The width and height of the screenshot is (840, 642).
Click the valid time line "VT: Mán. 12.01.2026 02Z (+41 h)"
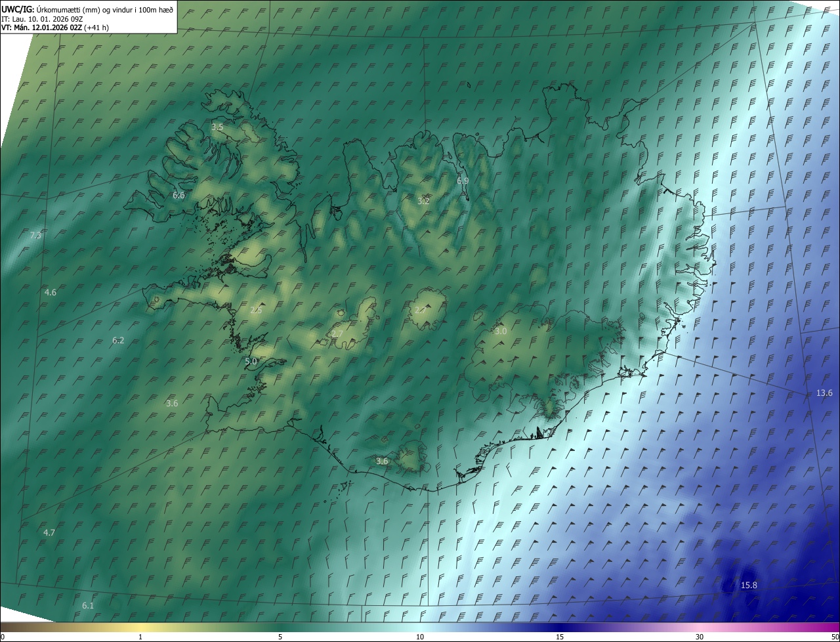click(x=55, y=27)
